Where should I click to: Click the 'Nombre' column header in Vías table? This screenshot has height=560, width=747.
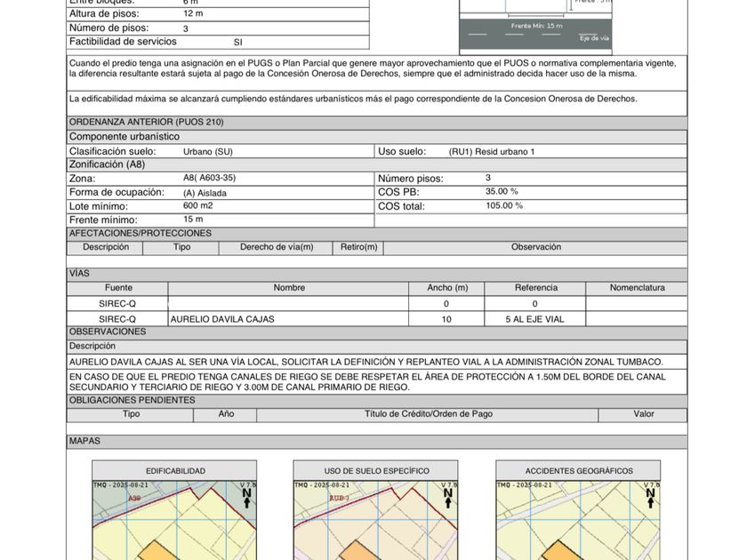[x=289, y=288]
